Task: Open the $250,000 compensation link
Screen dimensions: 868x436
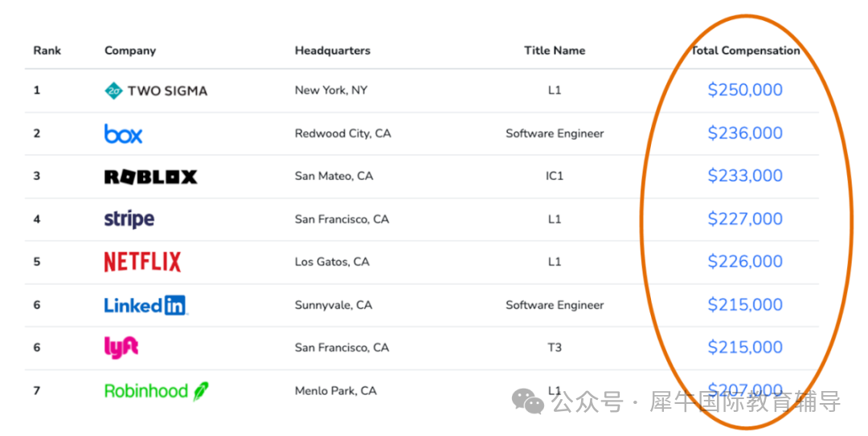Action: pos(745,90)
